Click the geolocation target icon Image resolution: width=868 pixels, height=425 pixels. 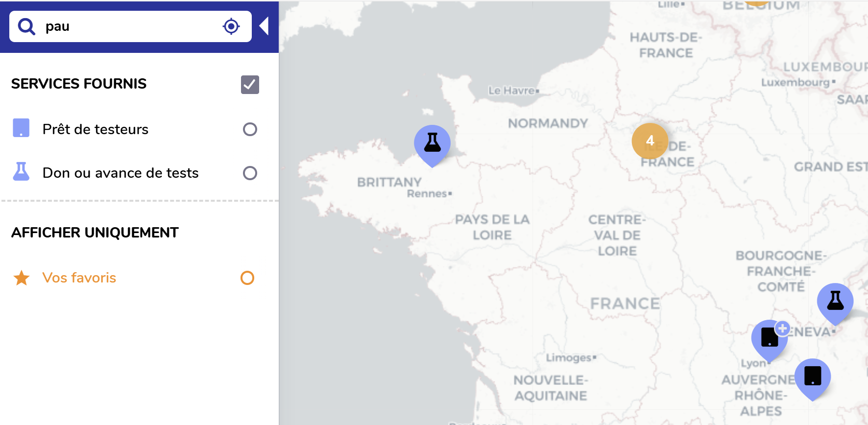point(231,26)
